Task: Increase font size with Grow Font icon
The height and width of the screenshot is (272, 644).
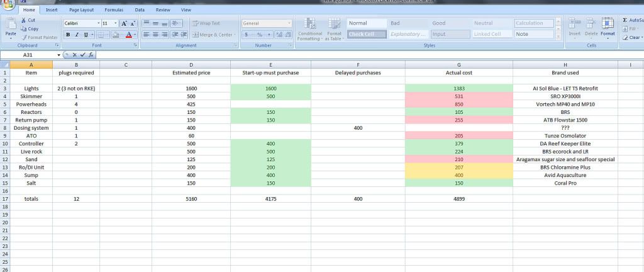Action: [x=124, y=23]
